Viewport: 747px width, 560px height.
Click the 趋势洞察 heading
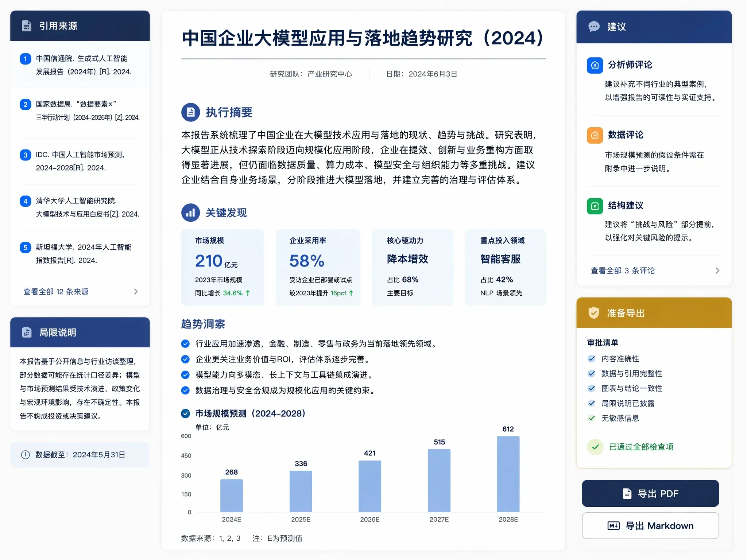203,324
